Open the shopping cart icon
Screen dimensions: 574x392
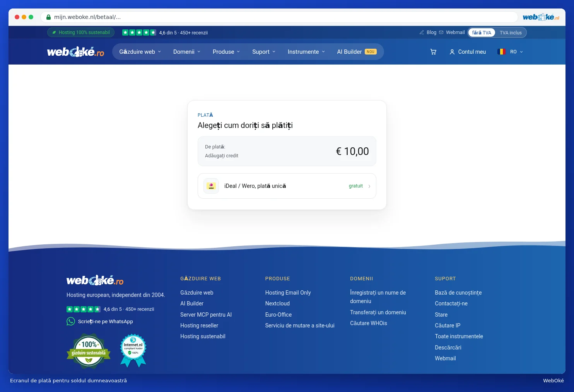tap(433, 52)
